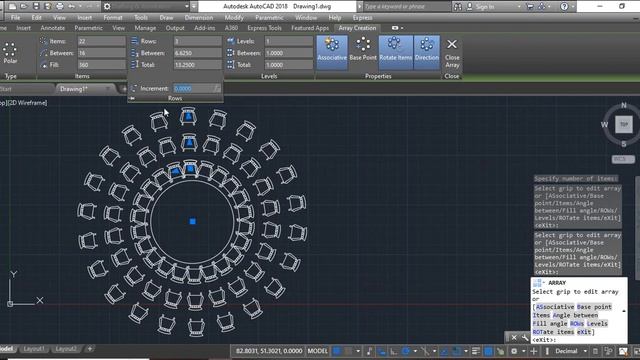The height and width of the screenshot is (360, 640).
Task: Open the Draw menu
Action: click(x=166, y=18)
